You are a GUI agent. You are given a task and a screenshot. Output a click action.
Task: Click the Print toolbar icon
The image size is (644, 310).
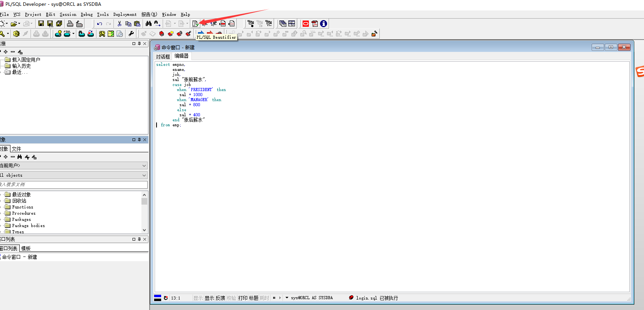click(70, 24)
